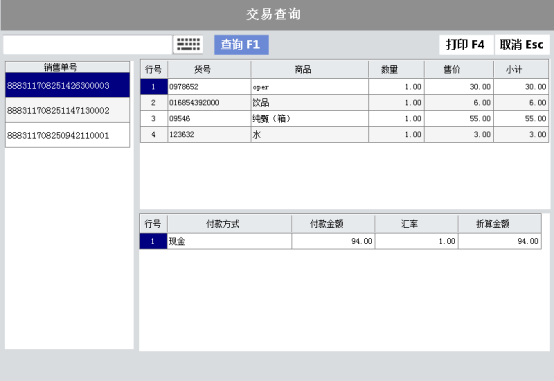Open the on-screen keyboard icon
Viewport: 554px width, 381px height.
click(188, 45)
